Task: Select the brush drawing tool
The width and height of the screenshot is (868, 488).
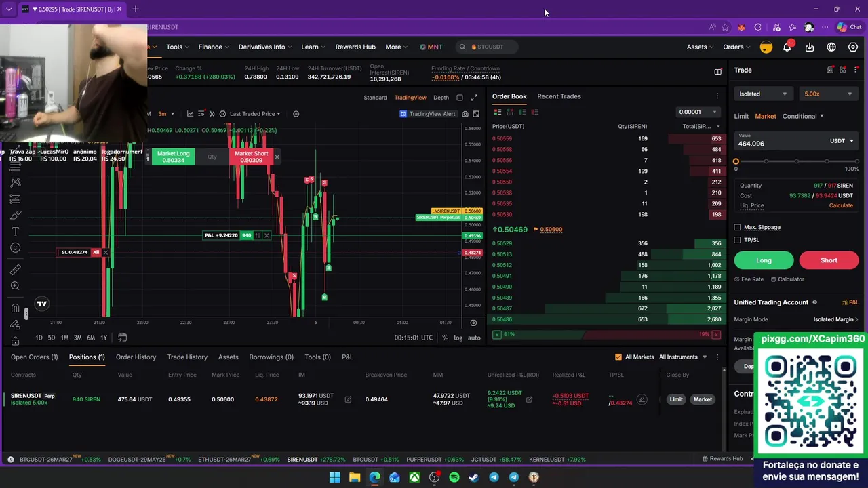Action: (15, 216)
